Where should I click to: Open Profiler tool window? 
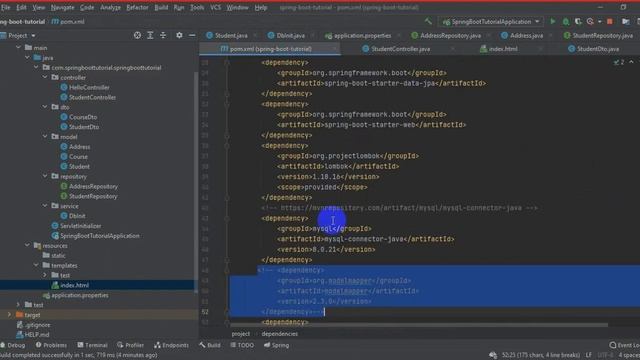(x=131, y=345)
